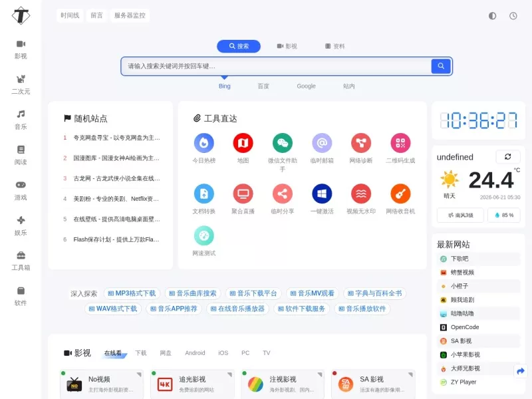
Task: Open 微信文件助手 tool
Action: (282, 153)
